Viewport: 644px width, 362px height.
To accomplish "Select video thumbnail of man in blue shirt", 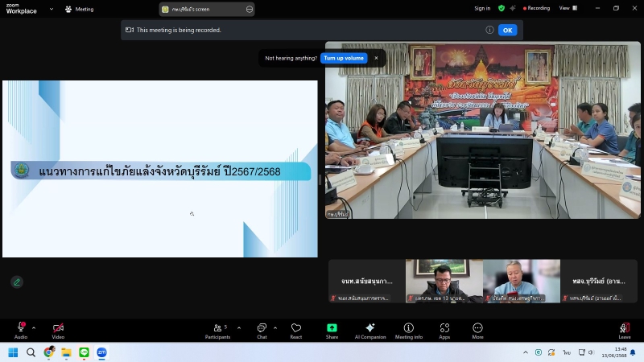I will [x=521, y=281].
